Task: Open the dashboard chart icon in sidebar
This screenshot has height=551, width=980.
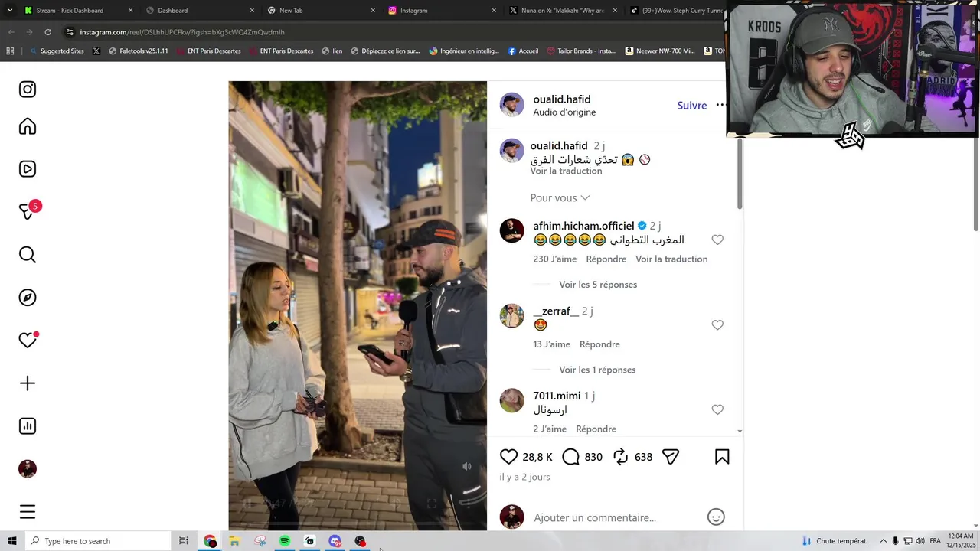Action: click(28, 426)
